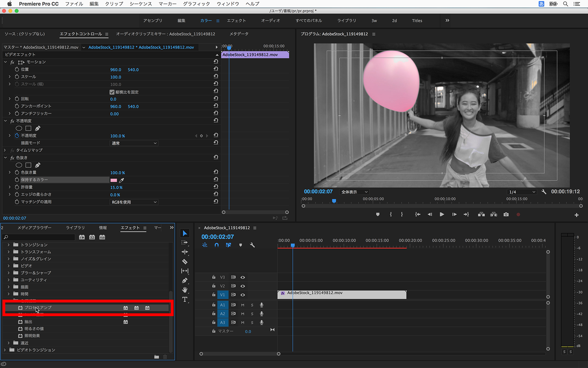Select the Hand tool
This screenshot has width=588, height=368.
pos(185,290)
